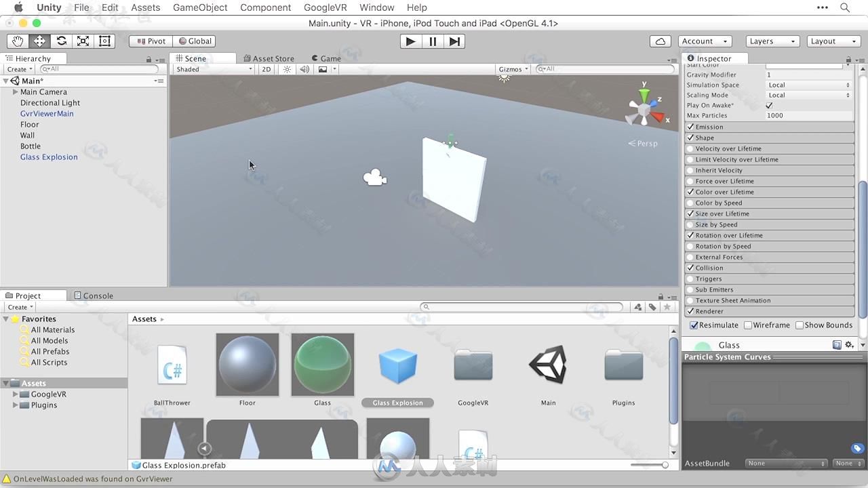Start Play mode

click(x=410, y=41)
